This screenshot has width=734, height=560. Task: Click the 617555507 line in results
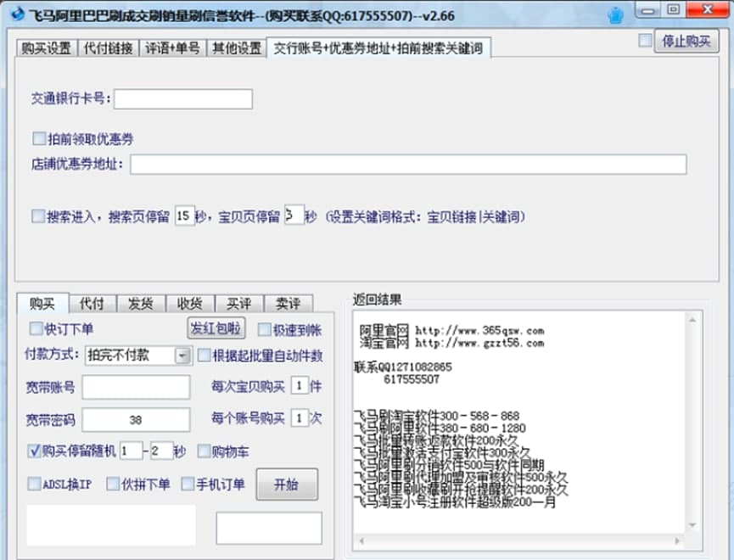click(412, 379)
